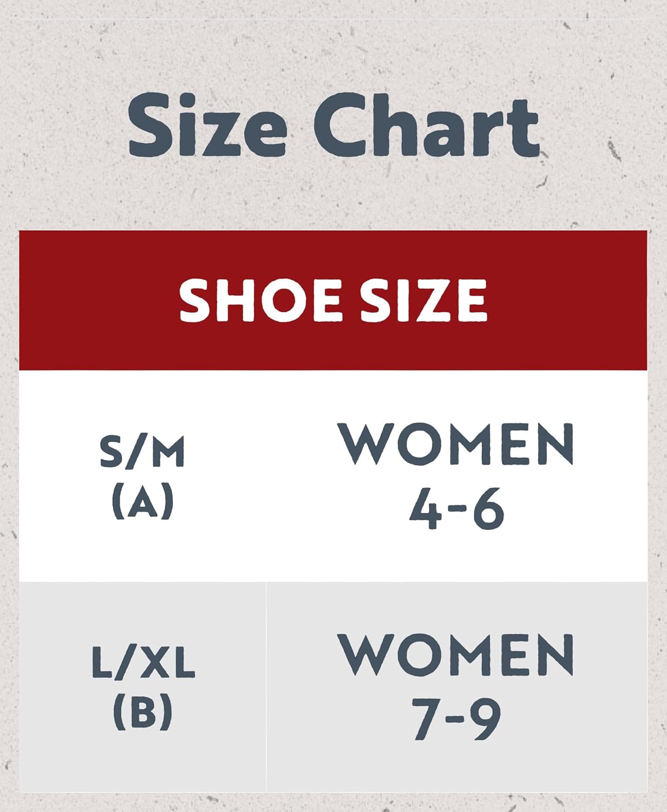Click the word "Size" in the title
The image size is (667, 812).
pos(207,125)
